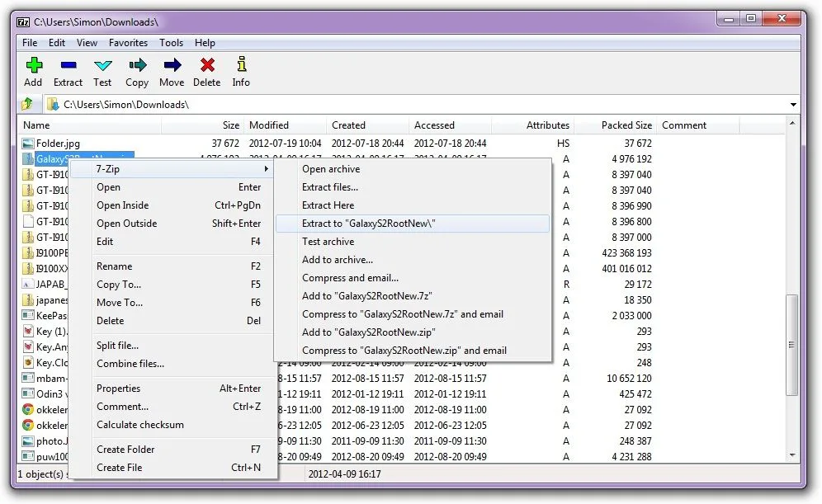Click the photo file icon

(x=28, y=441)
